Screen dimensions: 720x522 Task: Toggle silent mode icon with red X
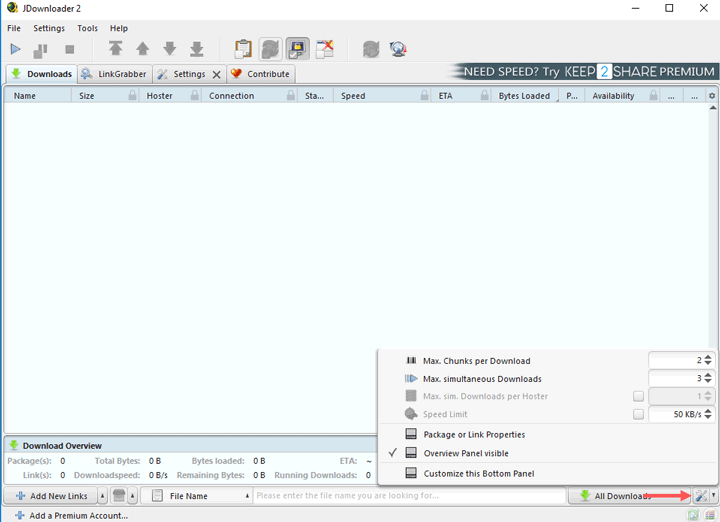[325, 49]
